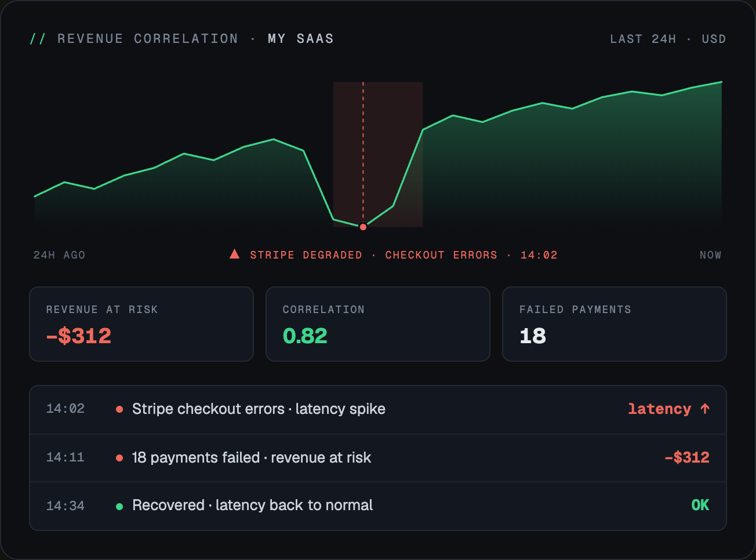This screenshot has height=560, width=756.
Task: Click the red warning triangle icon
Action: point(234,254)
